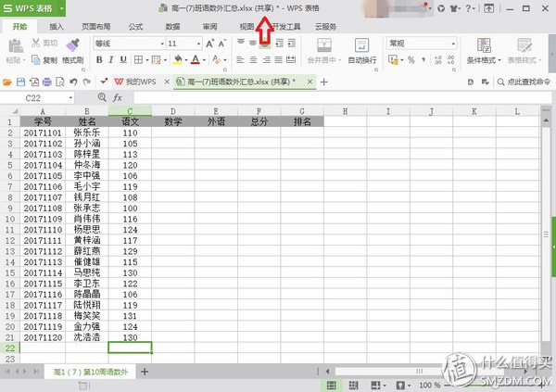Open the font color dropdown arrow

pyautogui.click(x=204, y=60)
